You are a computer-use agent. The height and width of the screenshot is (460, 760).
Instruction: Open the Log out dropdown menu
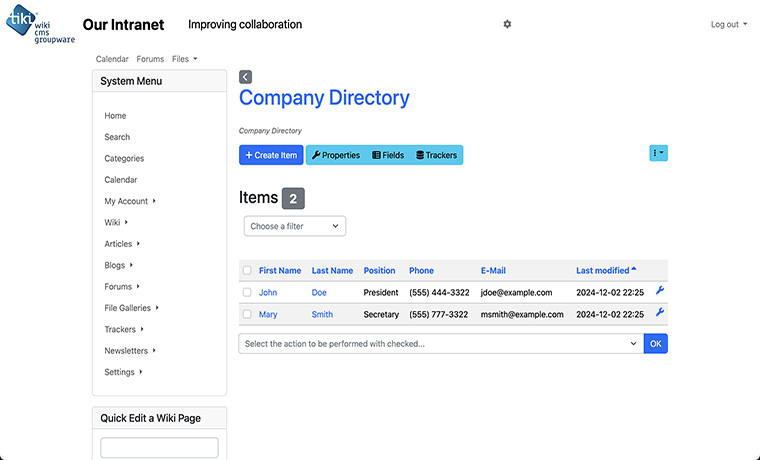[728, 25]
